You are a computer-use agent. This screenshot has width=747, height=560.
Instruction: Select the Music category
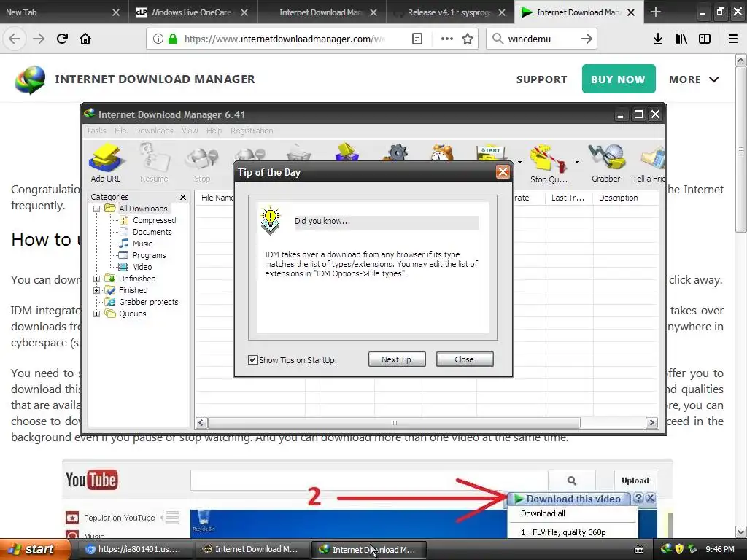click(x=142, y=244)
